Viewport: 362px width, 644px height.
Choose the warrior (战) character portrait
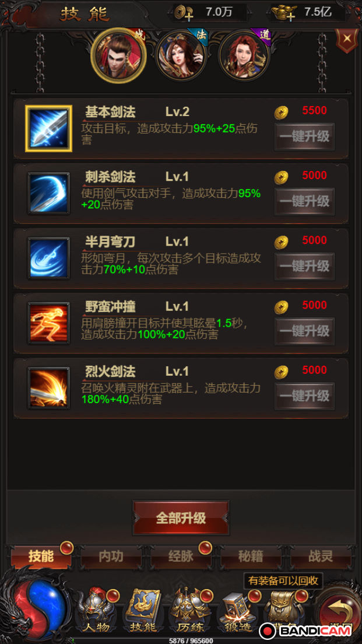coord(118,55)
